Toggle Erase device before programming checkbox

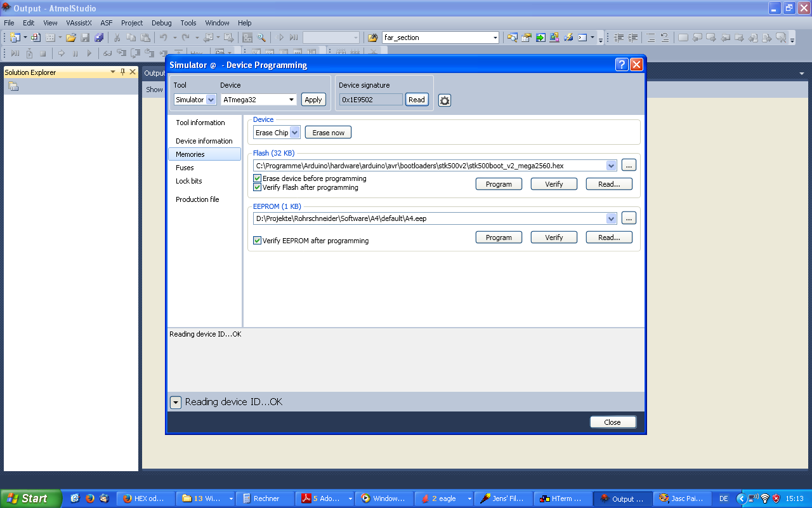(x=257, y=178)
